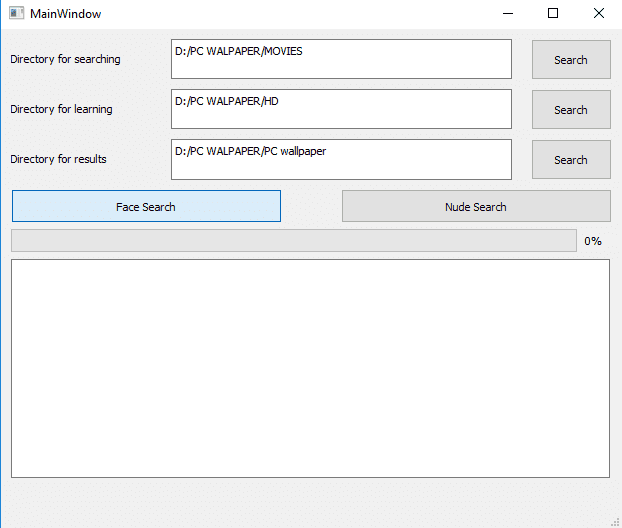This screenshot has width=622, height=528.
Task: Click the 0% progress label
Action: click(x=593, y=241)
